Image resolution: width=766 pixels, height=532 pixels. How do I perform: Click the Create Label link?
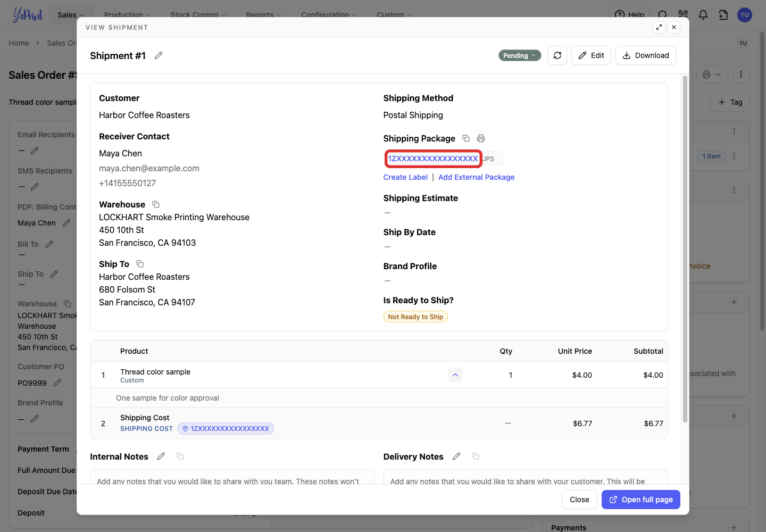(x=405, y=177)
